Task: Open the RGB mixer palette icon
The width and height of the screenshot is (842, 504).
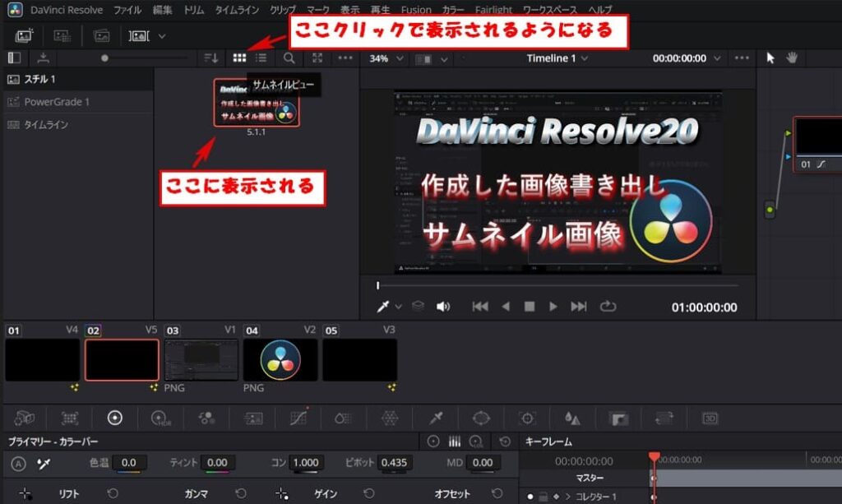Action: tap(206, 418)
